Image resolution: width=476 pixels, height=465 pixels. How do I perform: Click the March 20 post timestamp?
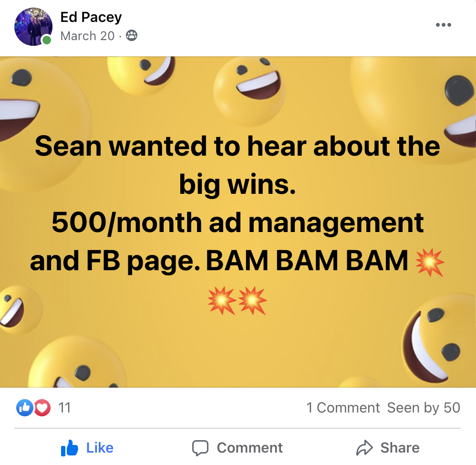point(87,36)
